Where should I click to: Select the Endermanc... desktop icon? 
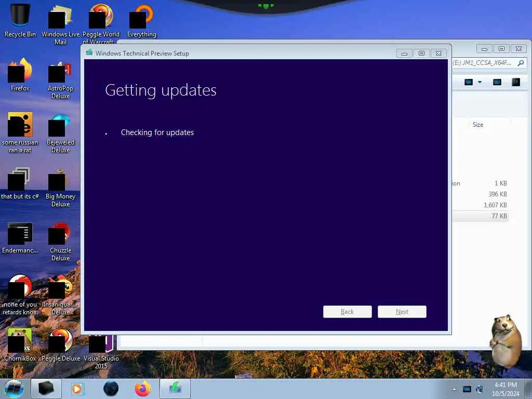click(x=20, y=237)
